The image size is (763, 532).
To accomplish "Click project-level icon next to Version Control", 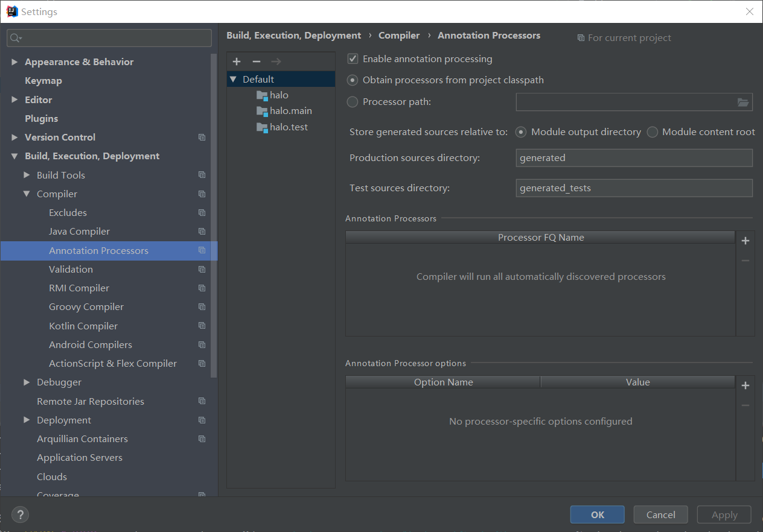I will (x=202, y=138).
